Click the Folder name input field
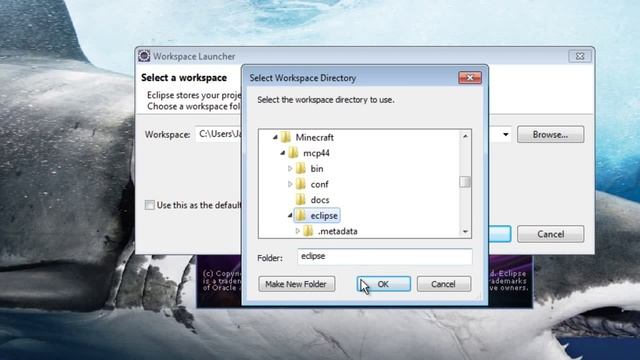This screenshot has height=360, width=640. point(384,256)
